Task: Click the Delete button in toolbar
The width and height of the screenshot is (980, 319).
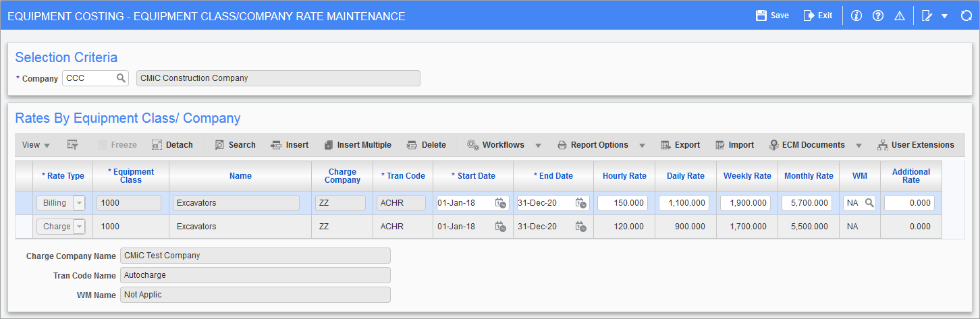Action: (426, 145)
